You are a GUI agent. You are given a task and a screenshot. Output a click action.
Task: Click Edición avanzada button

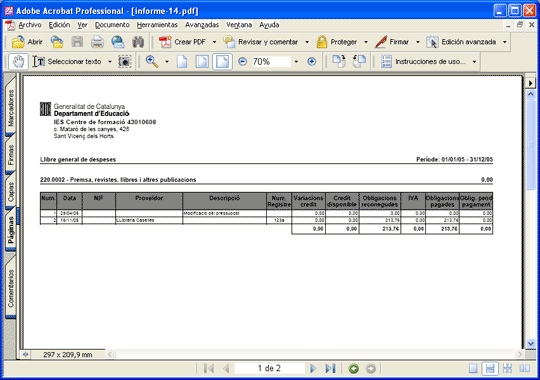pos(461,42)
